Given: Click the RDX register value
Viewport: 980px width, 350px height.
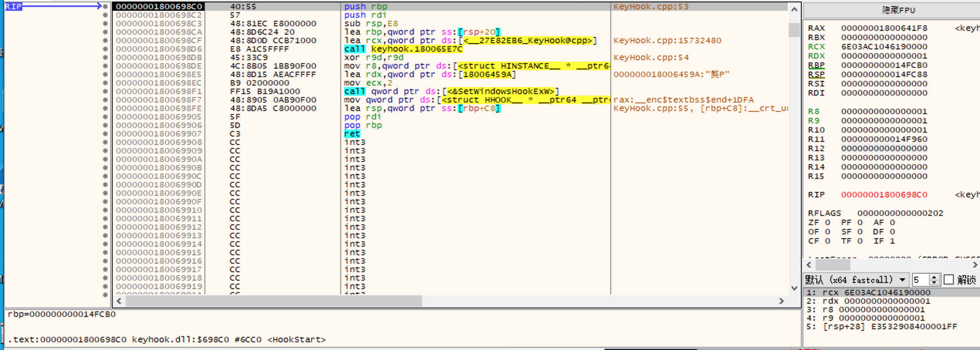Looking at the screenshot, I should pos(884,56).
